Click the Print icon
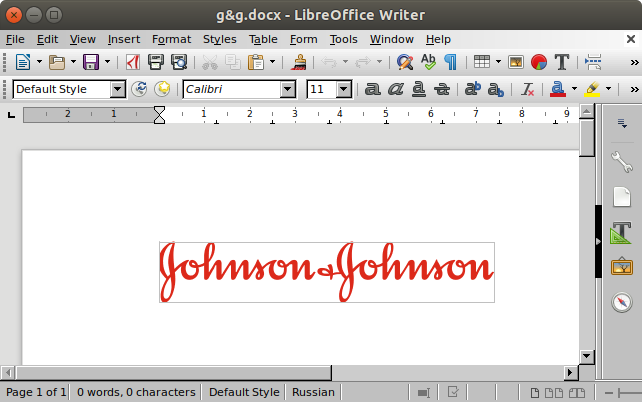 coord(156,62)
